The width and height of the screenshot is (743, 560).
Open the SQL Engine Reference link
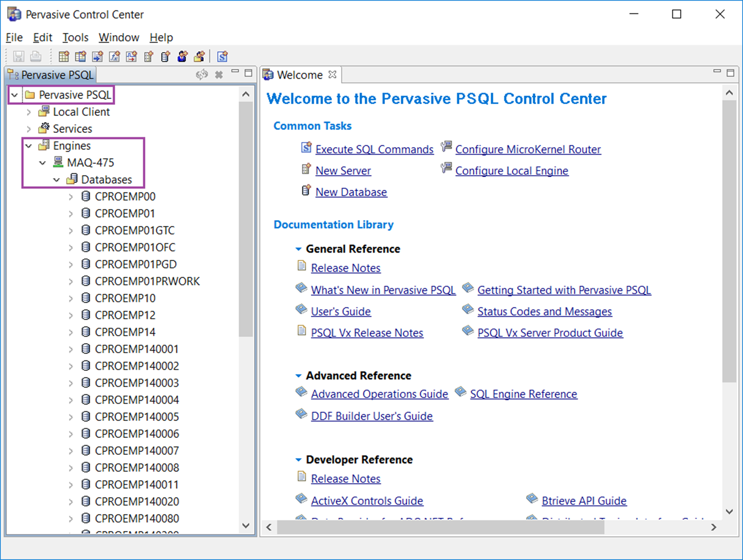(x=524, y=394)
